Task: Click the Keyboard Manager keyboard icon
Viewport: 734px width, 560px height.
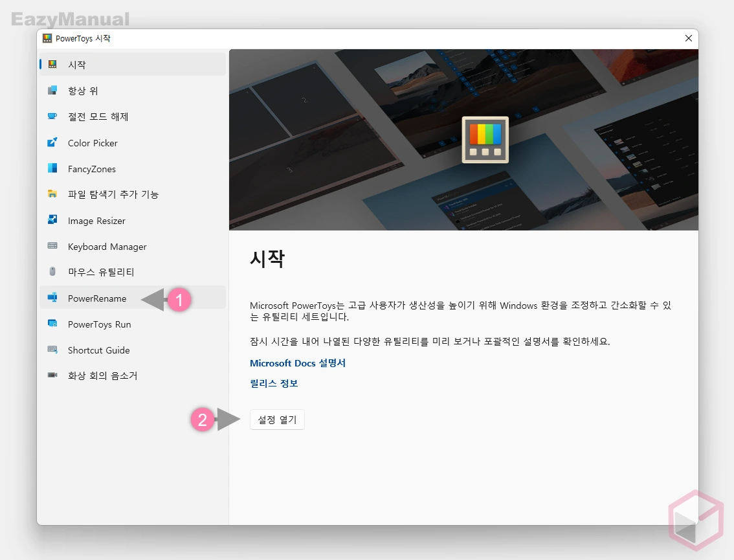Action: (x=52, y=246)
